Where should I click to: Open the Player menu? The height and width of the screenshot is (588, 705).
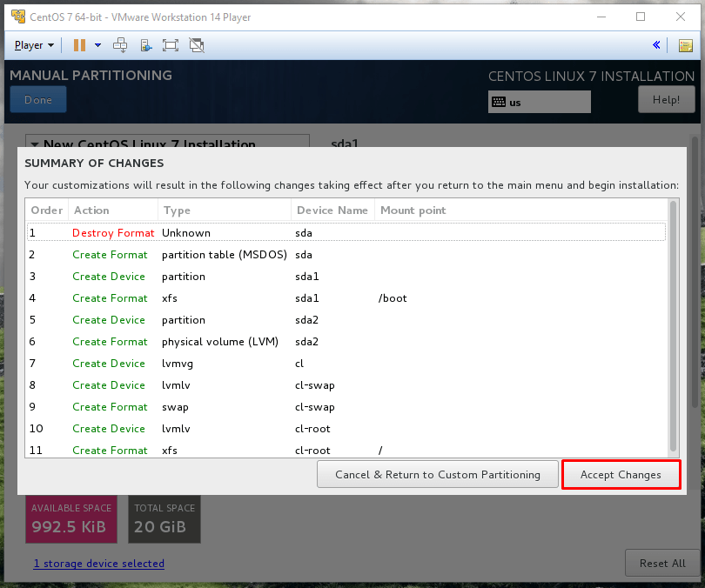click(34, 45)
